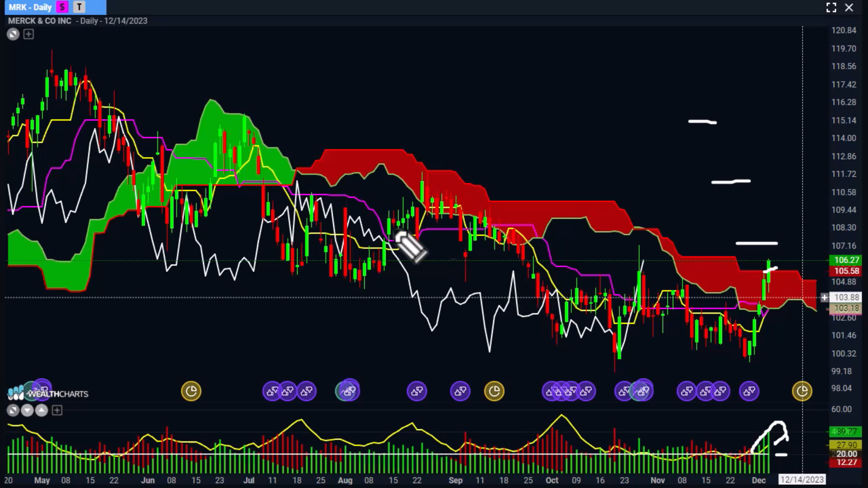Click the red 12.27 indicator value
This screenshot has width=868, height=488.
(x=846, y=462)
